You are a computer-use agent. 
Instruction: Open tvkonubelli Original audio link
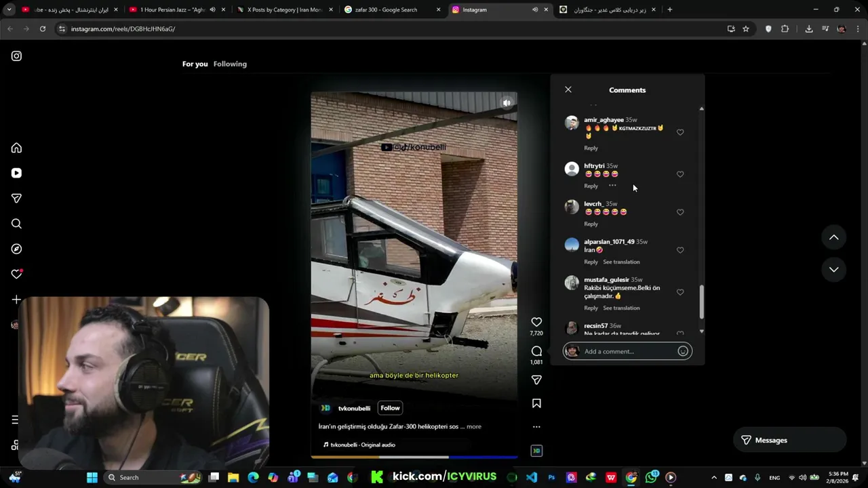[x=363, y=445]
